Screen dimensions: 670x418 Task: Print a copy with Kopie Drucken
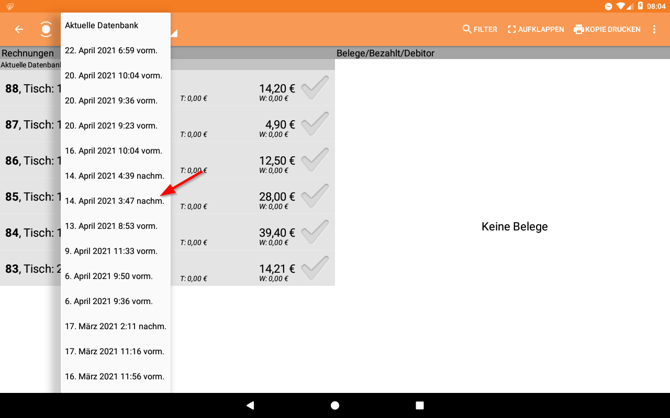point(606,30)
